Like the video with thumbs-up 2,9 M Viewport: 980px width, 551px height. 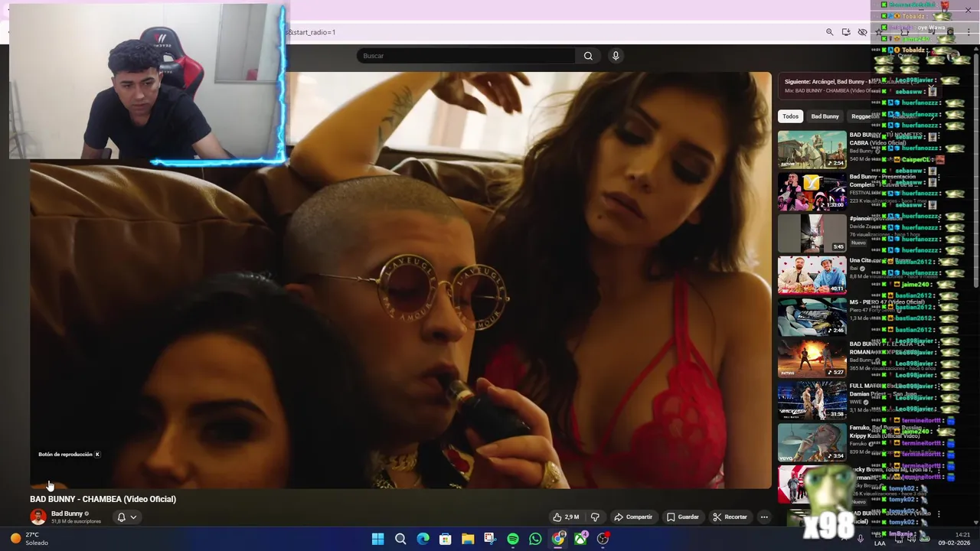[x=566, y=517]
